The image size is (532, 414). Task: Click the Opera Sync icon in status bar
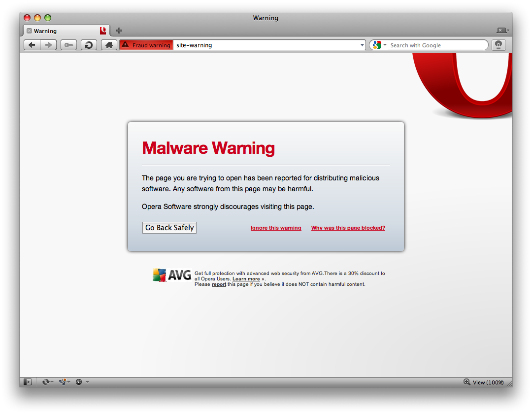pyautogui.click(x=46, y=382)
